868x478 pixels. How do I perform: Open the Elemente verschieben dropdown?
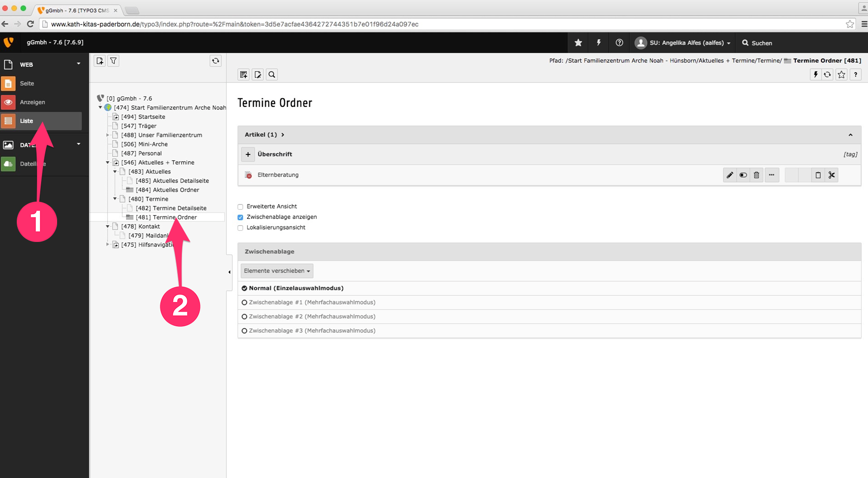(x=276, y=271)
